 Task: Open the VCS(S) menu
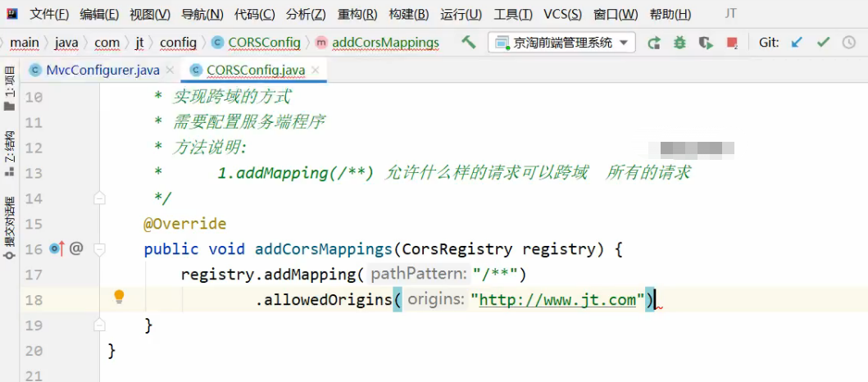563,15
